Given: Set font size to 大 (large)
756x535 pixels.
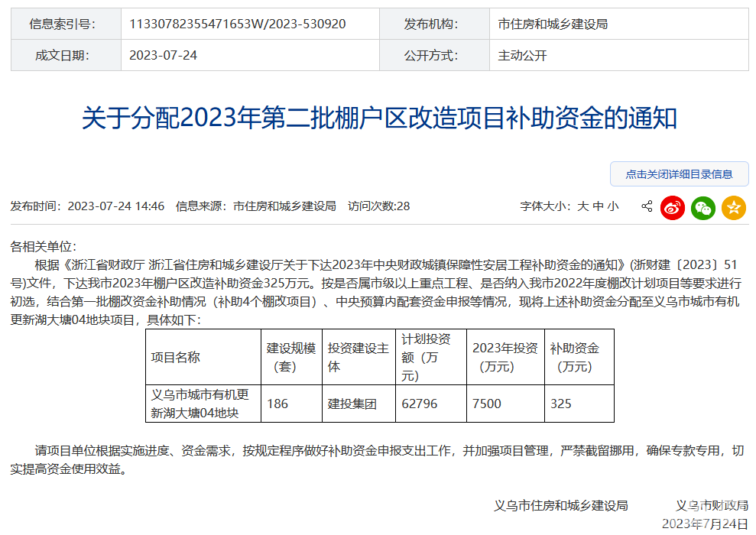Looking at the screenshot, I should [x=582, y=206].
